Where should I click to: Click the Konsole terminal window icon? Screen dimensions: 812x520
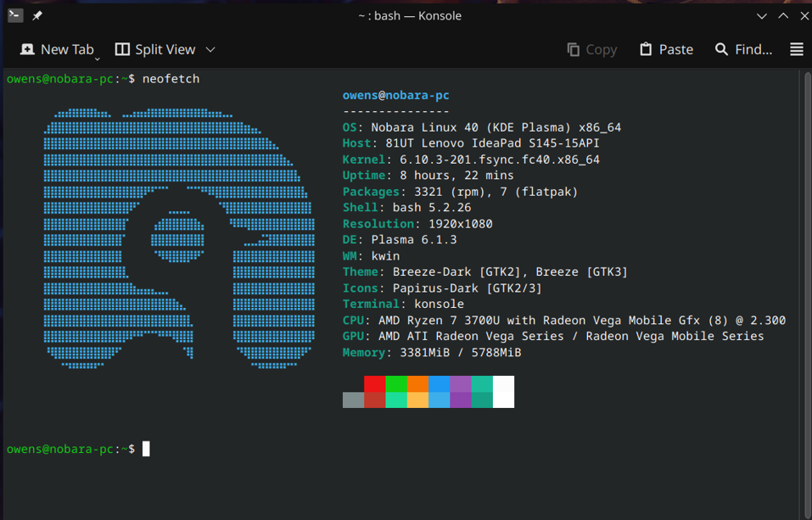pos(15,15)
